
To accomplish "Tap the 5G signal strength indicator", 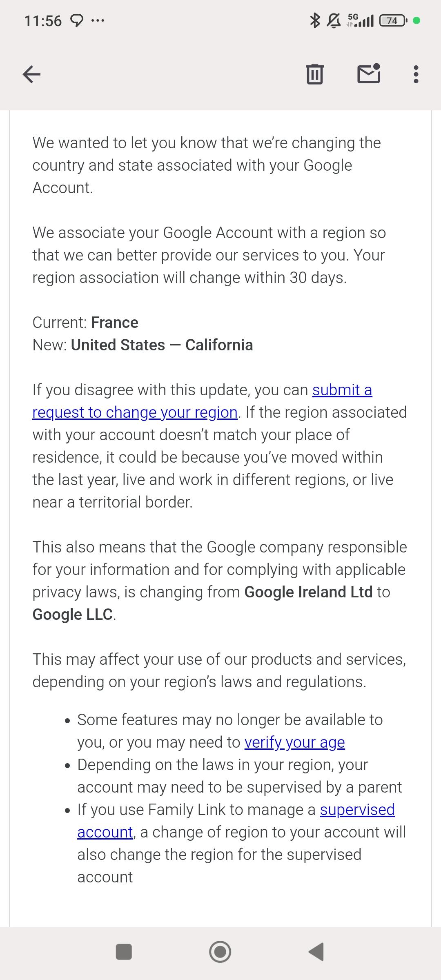I will pyautogui.click(x=360, y=20).
